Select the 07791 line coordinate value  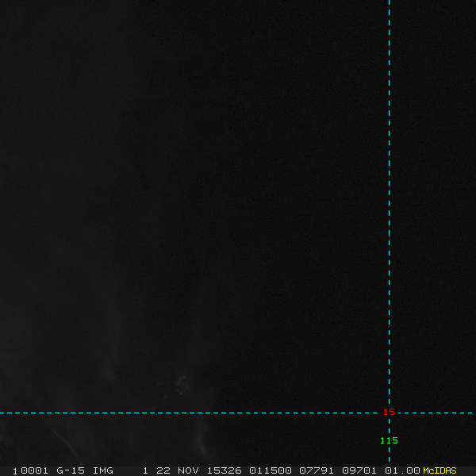317,470
